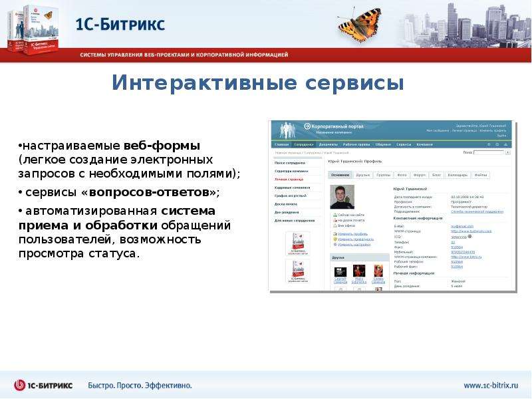Select Дни рождения in left sidebar
This screenshot has height=399, width=532.
pyautogui.click(x=287, y=212)
